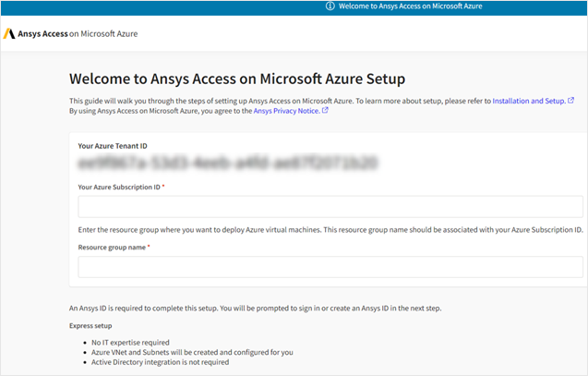This screenshot has height=376, width=588.
Task: Open the Ansys Privacy Notice link
Action: tap(286, 111)
